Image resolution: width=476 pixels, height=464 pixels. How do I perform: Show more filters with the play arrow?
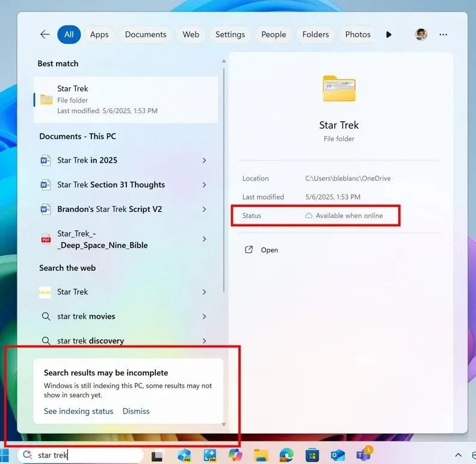point(389,35)
